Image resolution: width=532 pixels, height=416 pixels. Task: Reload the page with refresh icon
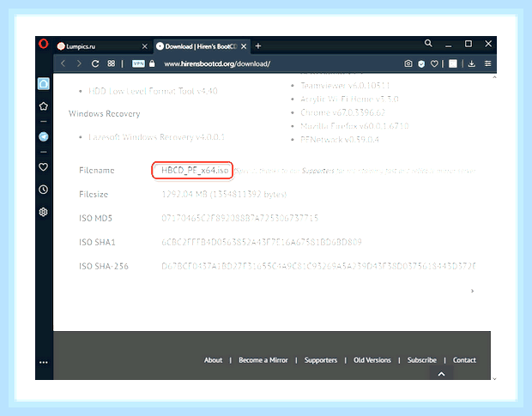[95, 63]
